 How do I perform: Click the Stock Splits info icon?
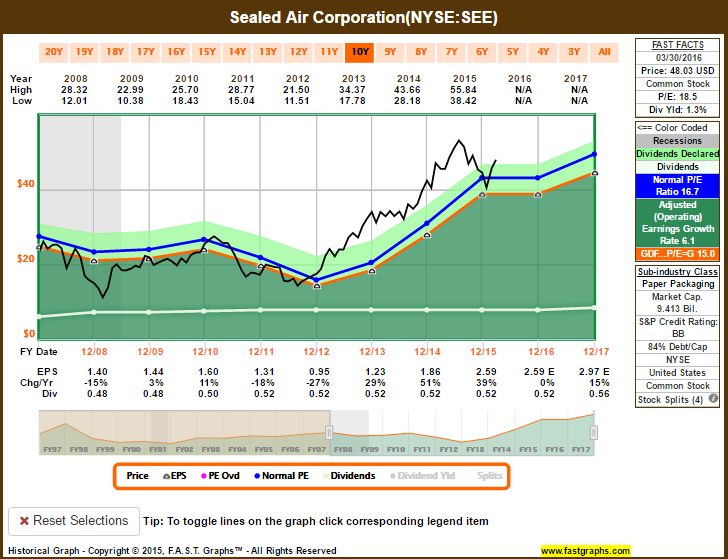click(713, 398)
